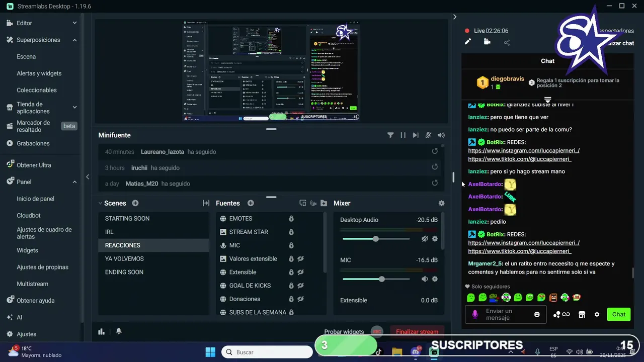This screenshot has height=362, width=644.
Task: Click the Desktop Audio volume slider handle
Action: [x=376, y=239]
